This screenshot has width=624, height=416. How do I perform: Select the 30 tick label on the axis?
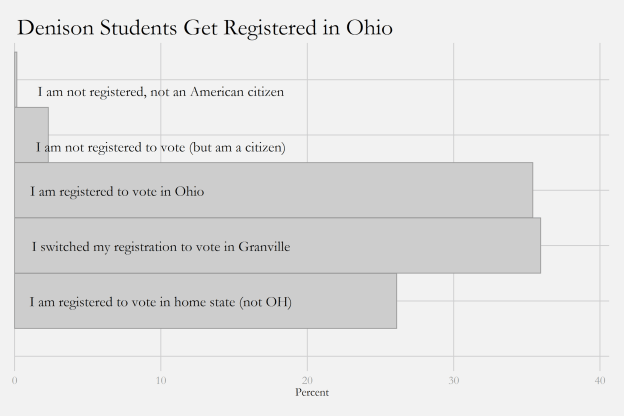coord(454,380)
